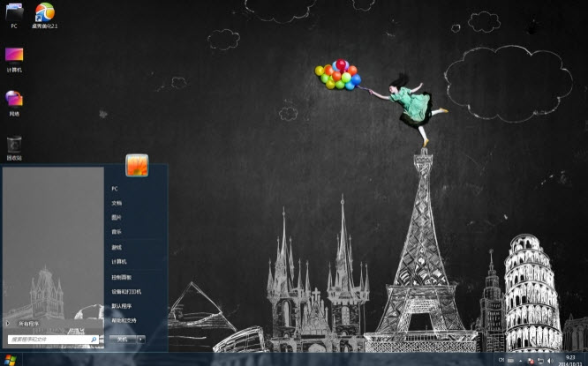Click the 搜索程序和文件 search field
588x366 pixels.
53,340
